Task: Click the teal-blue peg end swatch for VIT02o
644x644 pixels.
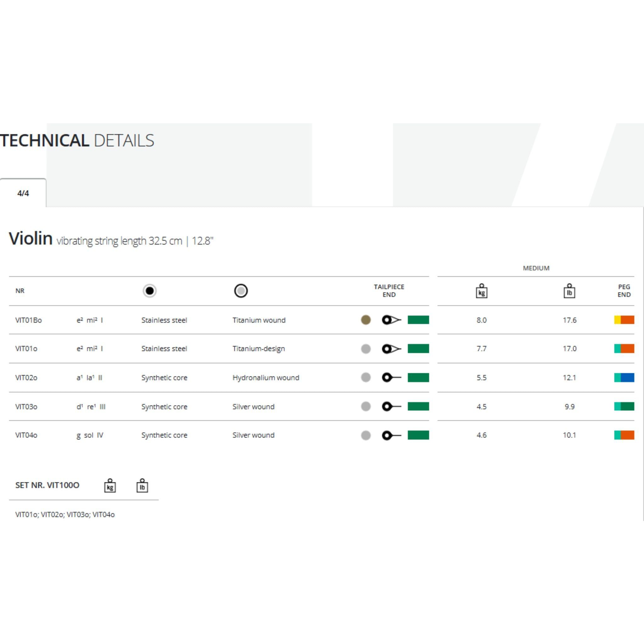Action: (624, 377)
